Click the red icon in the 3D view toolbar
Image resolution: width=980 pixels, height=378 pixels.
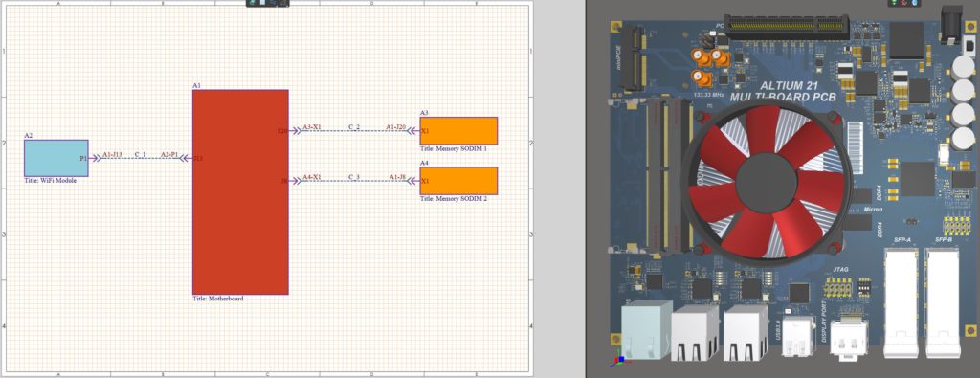tap(903, 3)
